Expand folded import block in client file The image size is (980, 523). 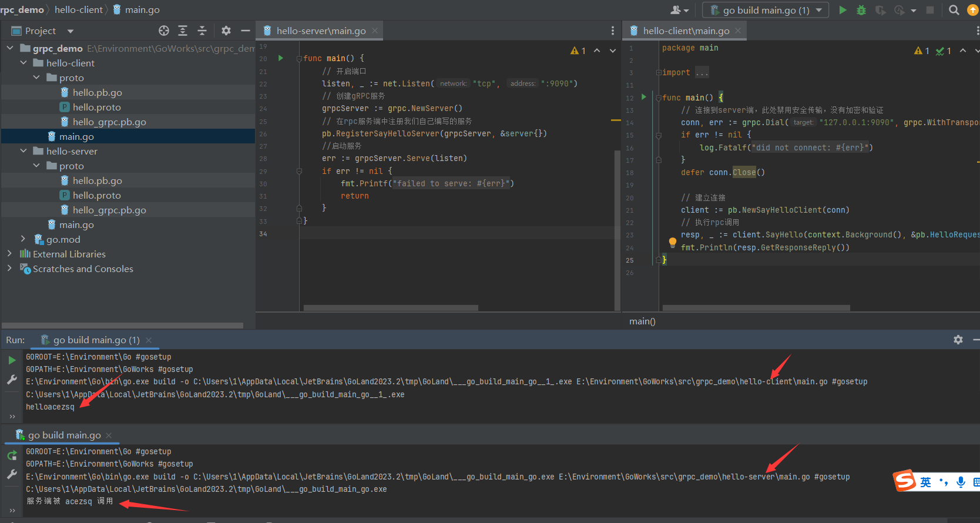(x=659, y=73)
